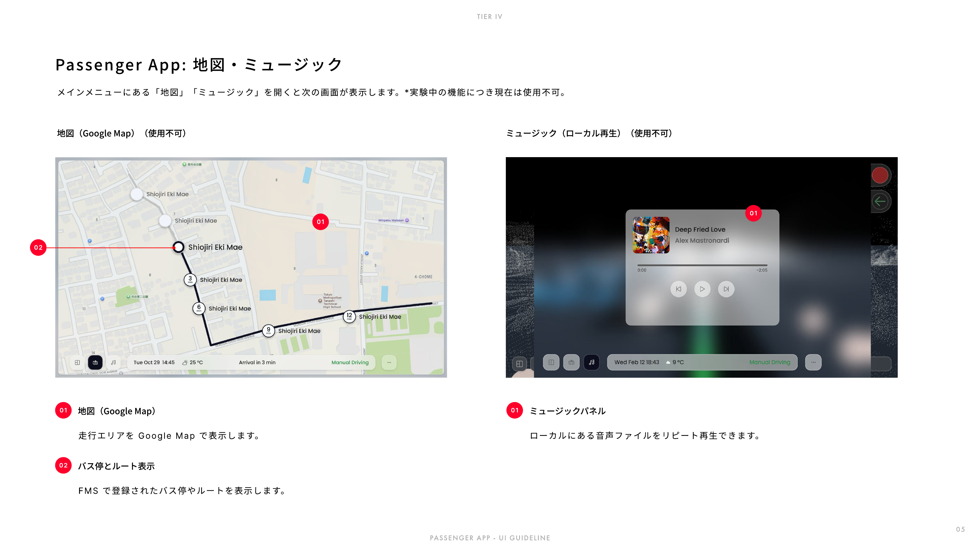The height and width of the screenshot is (551, 980).
Task: Select the active map icon in map toolbar
Action: [x=95, y=362]
